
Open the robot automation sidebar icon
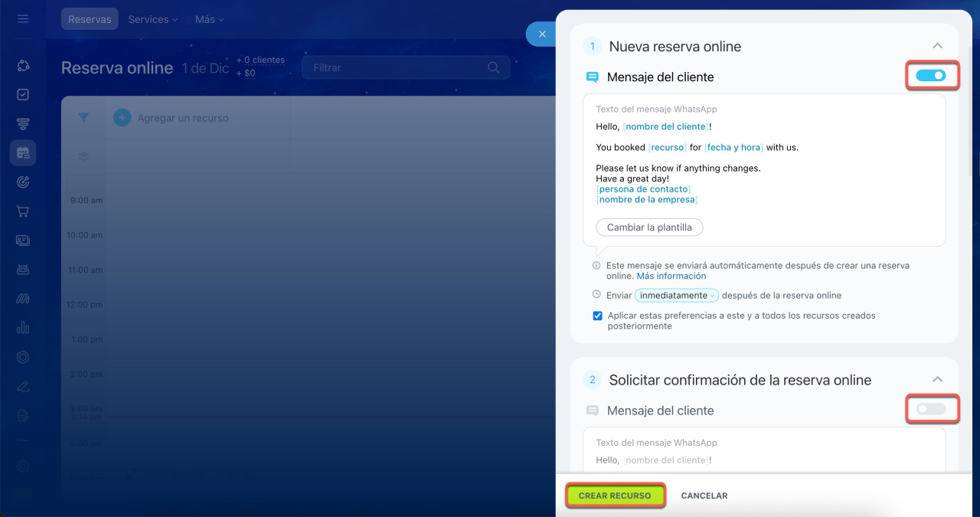pos(23,270)
